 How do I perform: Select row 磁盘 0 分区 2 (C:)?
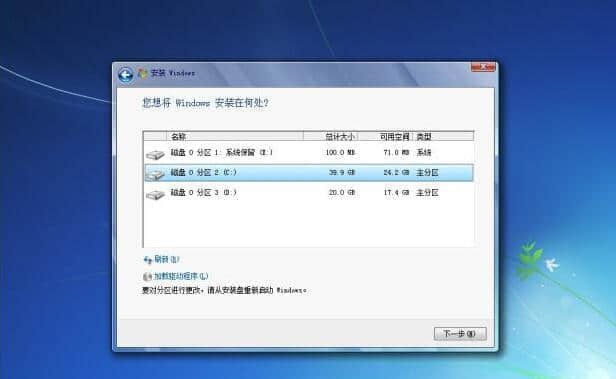pos(309,173)
